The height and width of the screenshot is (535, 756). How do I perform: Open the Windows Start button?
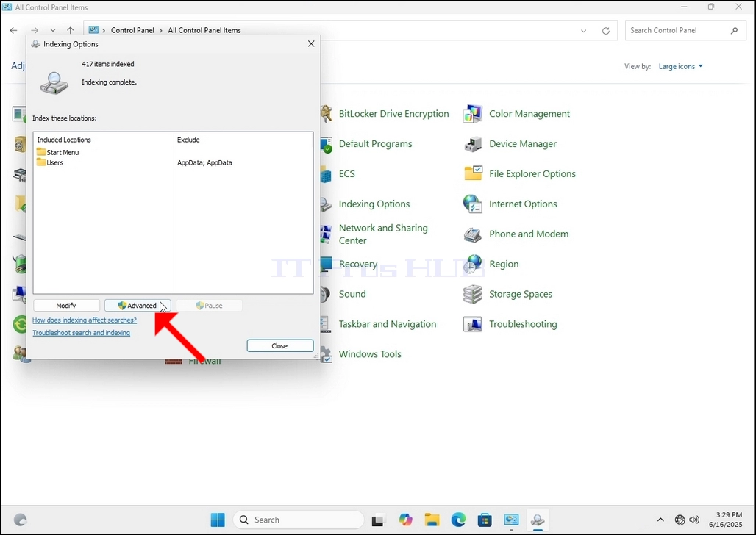point(218,520)
